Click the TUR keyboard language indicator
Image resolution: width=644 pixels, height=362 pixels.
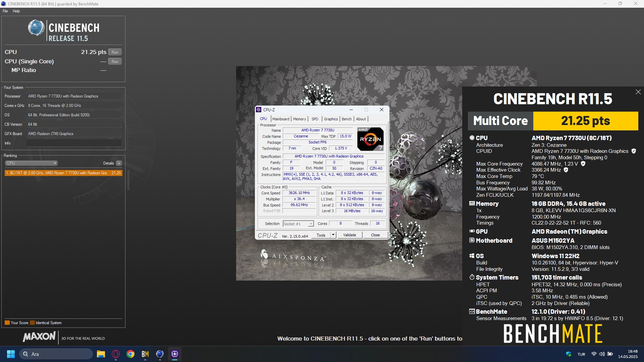581,354
